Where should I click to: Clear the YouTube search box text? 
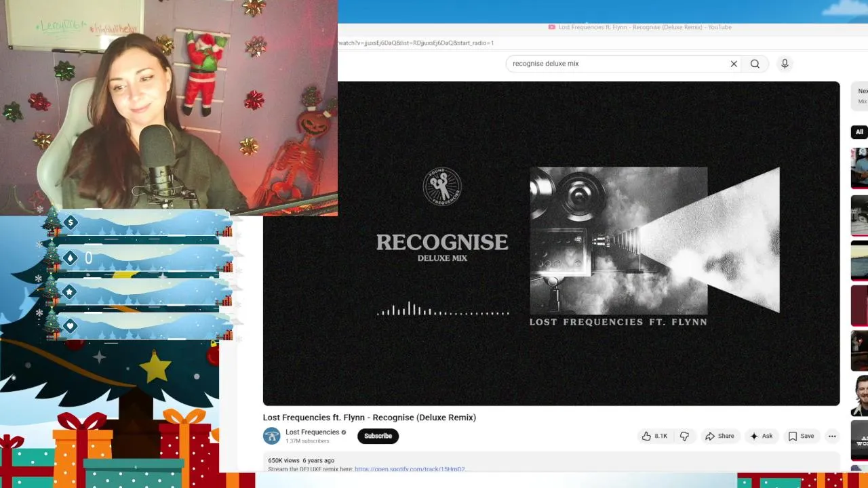(734, 64)
